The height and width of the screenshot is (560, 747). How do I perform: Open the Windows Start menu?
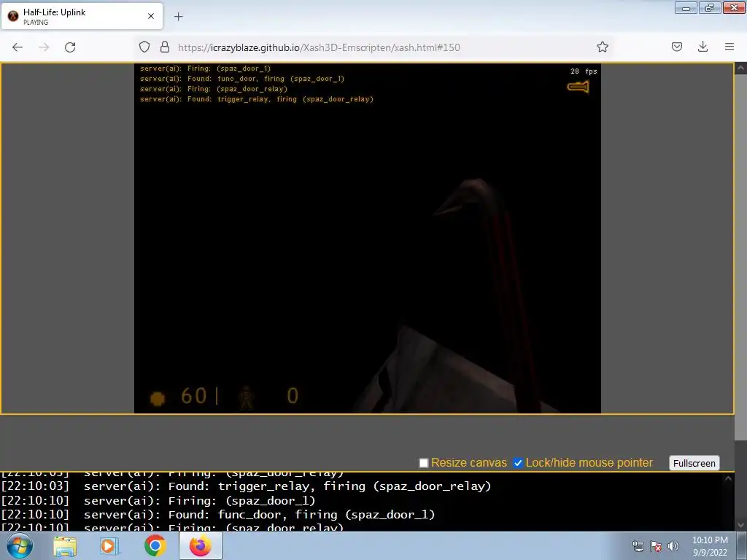tap(19, 545)
